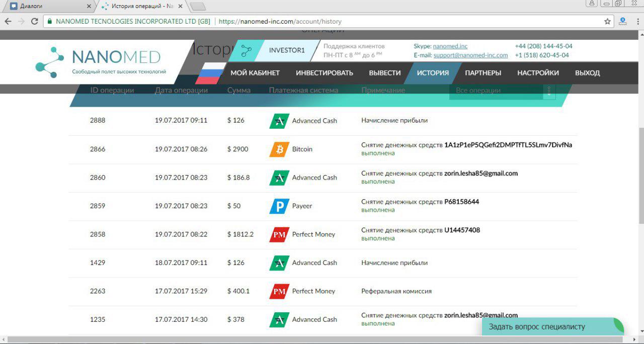This screenshot has height=344, width=644.
Task: Open the 'ПАРТНЕРЫ' menu item
Action: [x=482, y=73]
